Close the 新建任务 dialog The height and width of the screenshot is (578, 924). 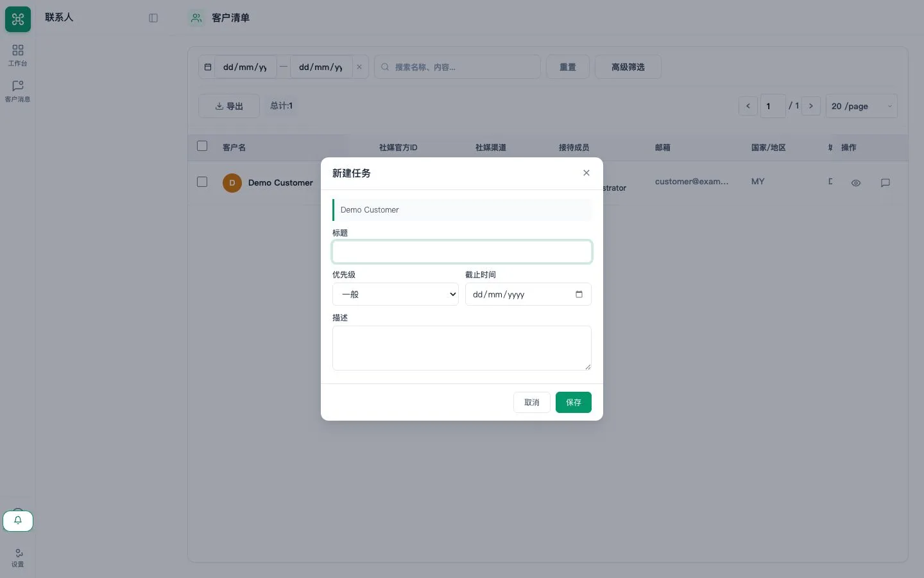pyautogui.click(x=586, y=173)
